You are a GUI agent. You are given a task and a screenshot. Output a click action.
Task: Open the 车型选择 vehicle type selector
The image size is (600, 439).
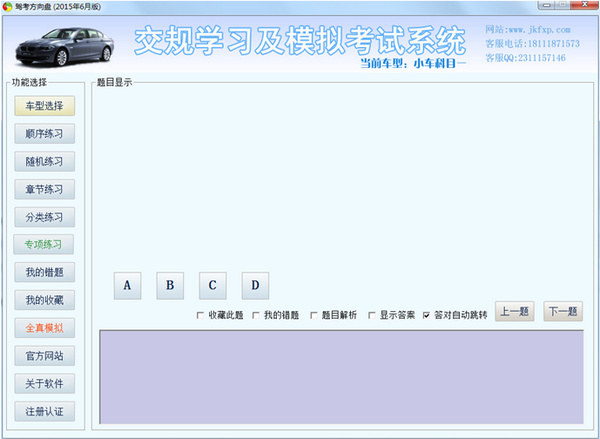(x=44, y=106)
